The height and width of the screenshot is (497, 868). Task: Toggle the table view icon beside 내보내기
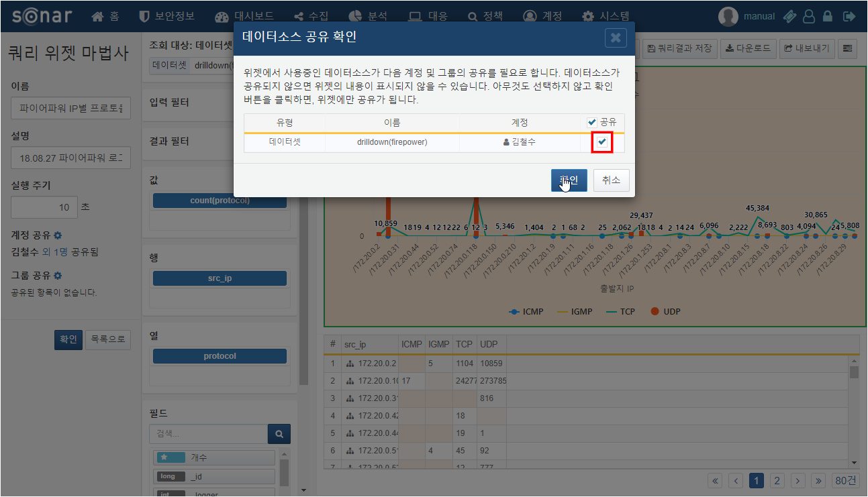848,48
